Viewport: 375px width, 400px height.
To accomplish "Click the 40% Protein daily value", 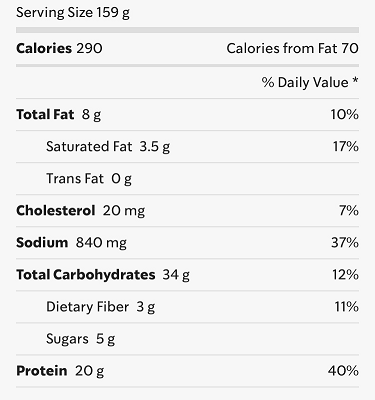I will coord(343,370).
